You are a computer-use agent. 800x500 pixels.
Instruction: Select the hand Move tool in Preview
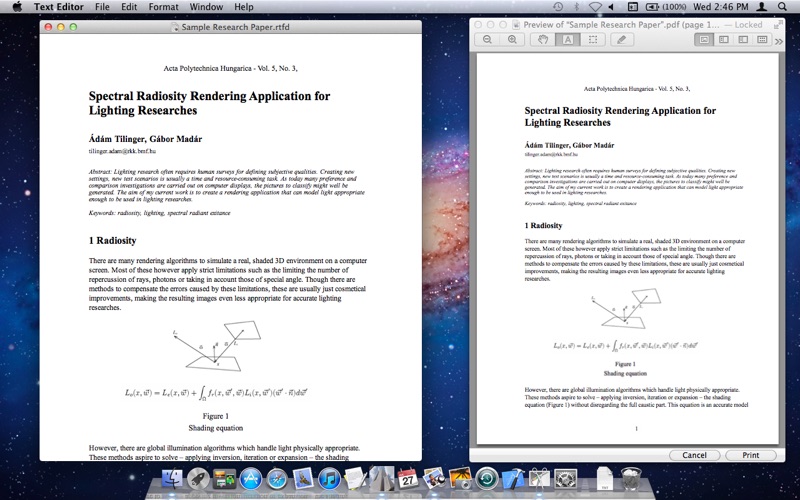coord(542,40)
